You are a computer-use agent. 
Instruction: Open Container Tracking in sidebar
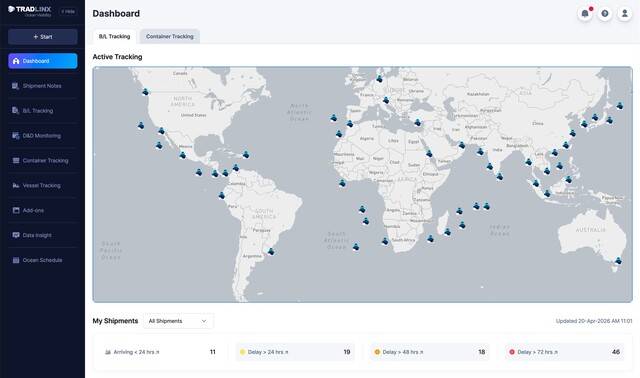[x=42, y=160]
